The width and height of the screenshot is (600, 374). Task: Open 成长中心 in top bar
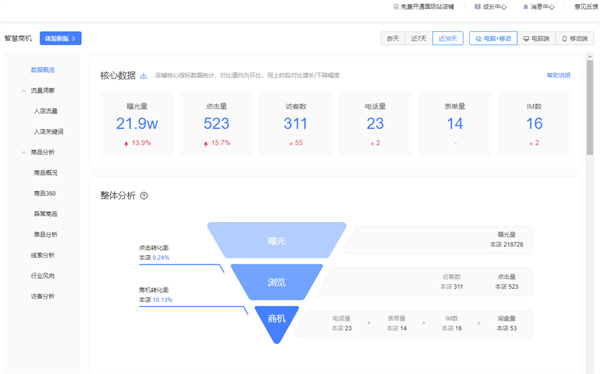point(494,7)
